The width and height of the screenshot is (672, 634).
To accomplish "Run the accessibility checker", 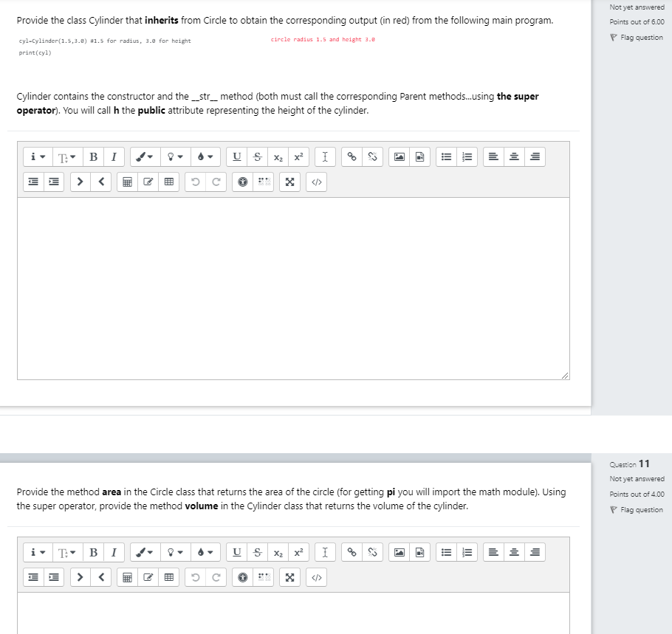I will [x=242, y=182].
